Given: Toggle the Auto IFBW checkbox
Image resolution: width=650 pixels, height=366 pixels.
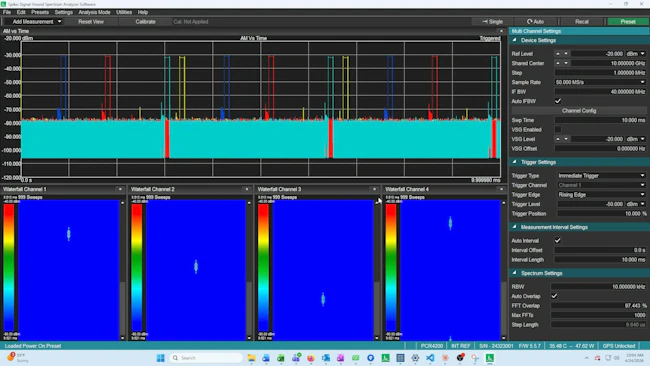Looking at the screenshot, I should coord(558,101).
